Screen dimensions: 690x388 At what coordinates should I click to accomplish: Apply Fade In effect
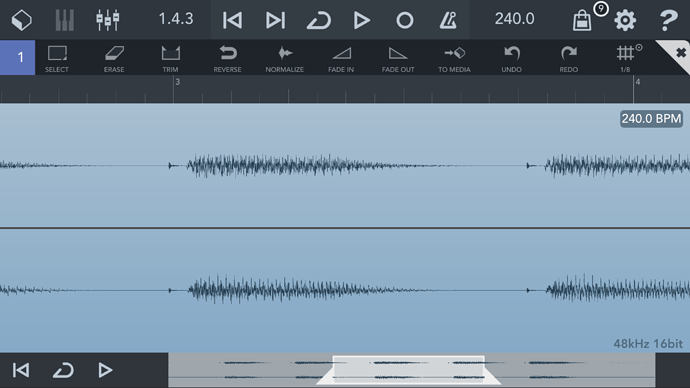pos(341,58)
